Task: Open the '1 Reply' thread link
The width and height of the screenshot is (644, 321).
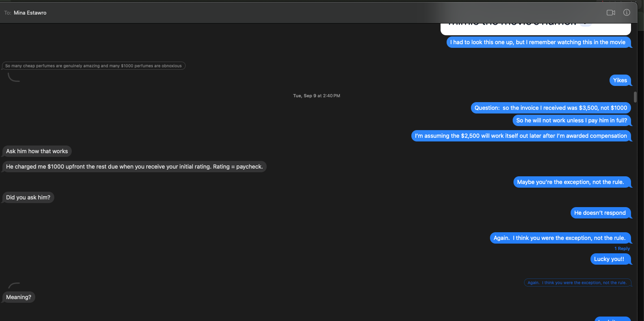Action: click(x=622, y=249)
